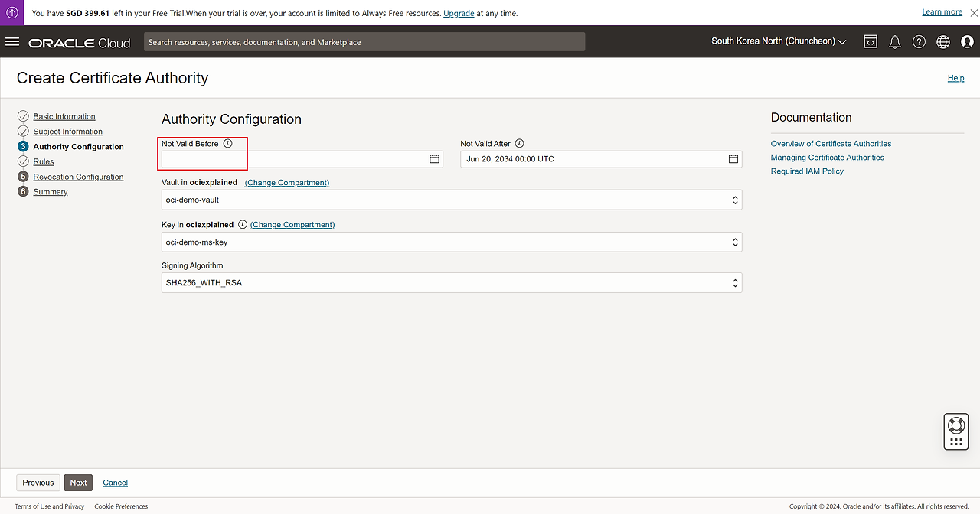Open the notifications bell

[x=894, y=42]
